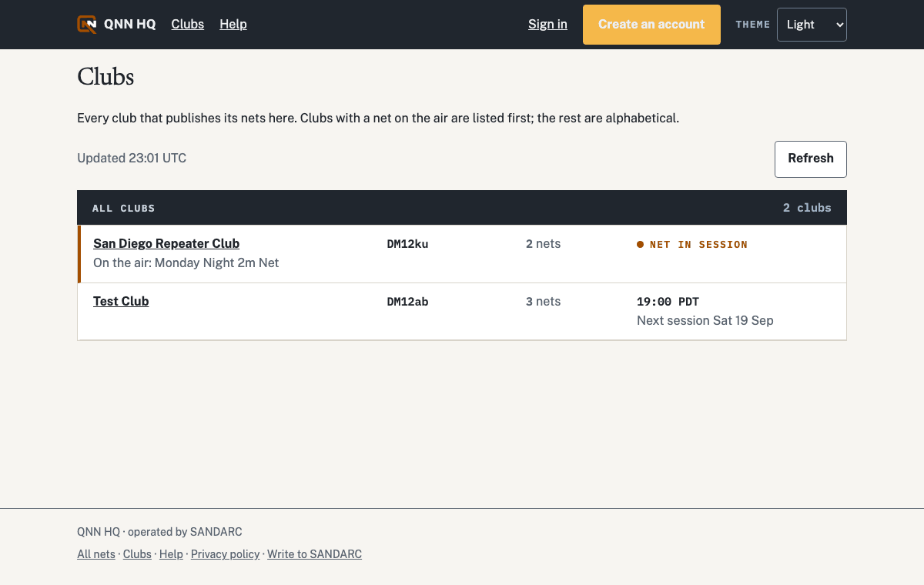This screenshot has height=585, width=924.
Task: Go to Clubs in top navigation
Action: (x=188, y=25)
